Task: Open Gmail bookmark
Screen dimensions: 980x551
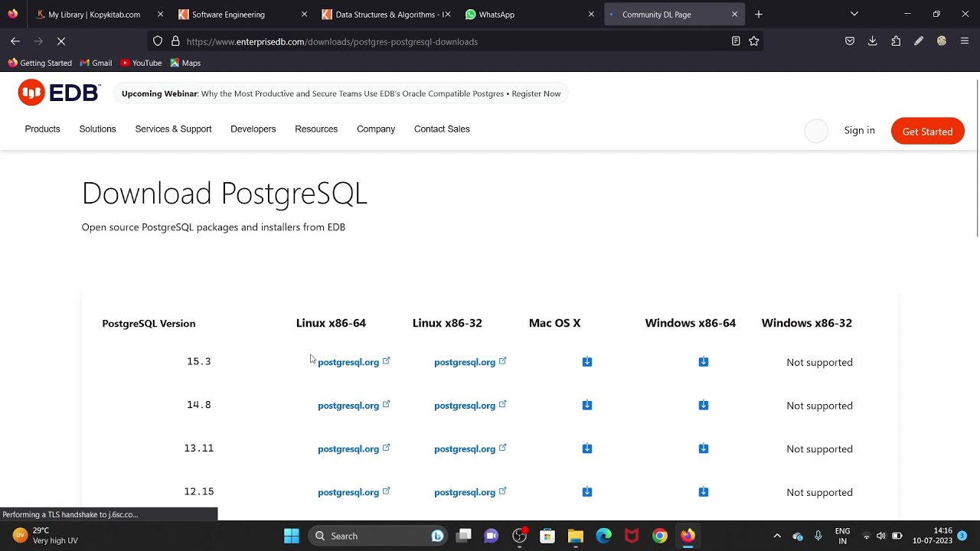Action: click(x=96, y=63)
